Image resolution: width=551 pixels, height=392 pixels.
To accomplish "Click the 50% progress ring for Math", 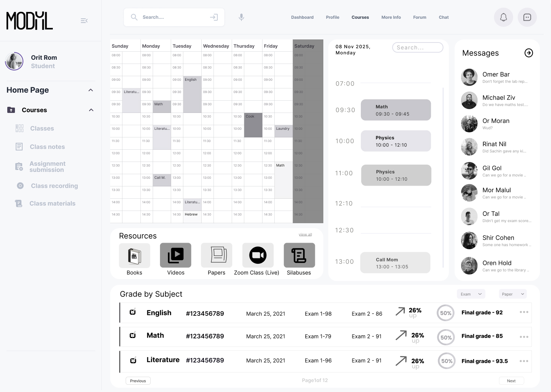I will [x=446, y=337].
